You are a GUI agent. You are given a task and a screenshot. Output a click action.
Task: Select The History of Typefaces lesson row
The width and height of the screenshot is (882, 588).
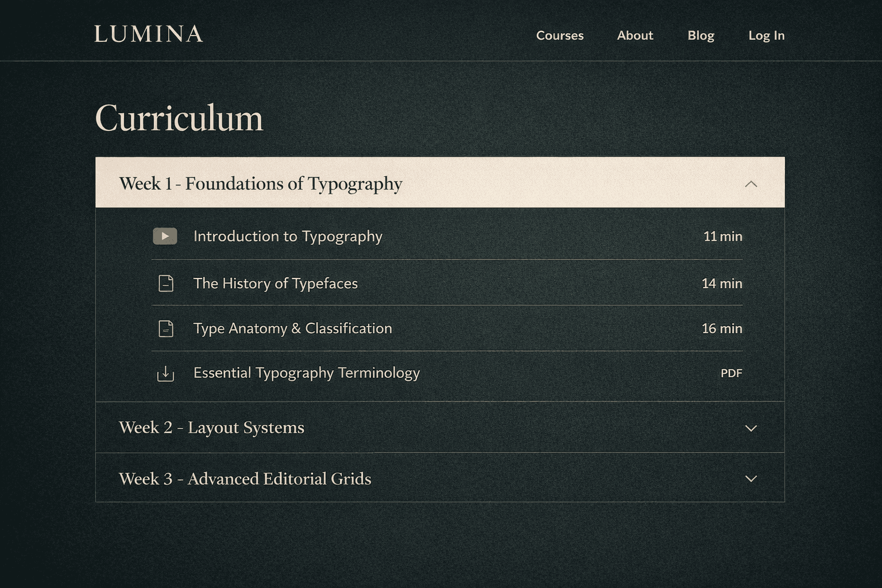276,283
